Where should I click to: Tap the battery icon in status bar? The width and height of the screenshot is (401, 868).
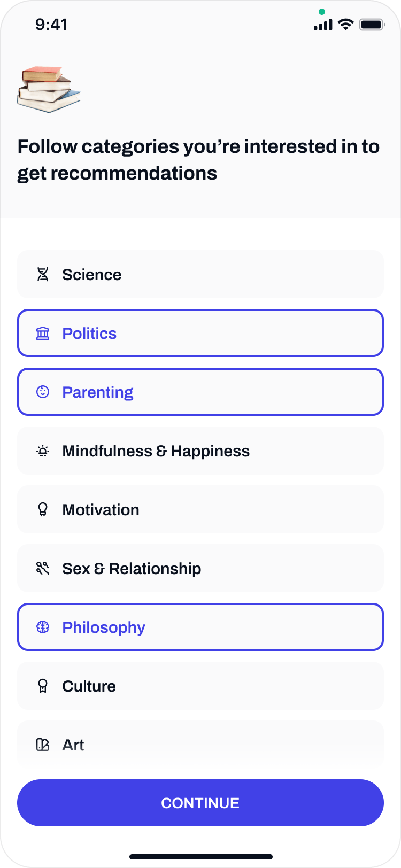(372, 25)
